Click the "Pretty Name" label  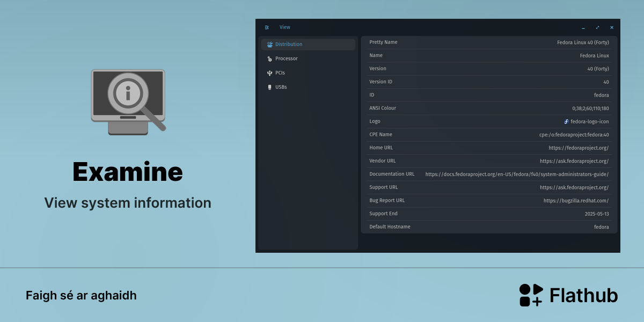click(383, 42)
